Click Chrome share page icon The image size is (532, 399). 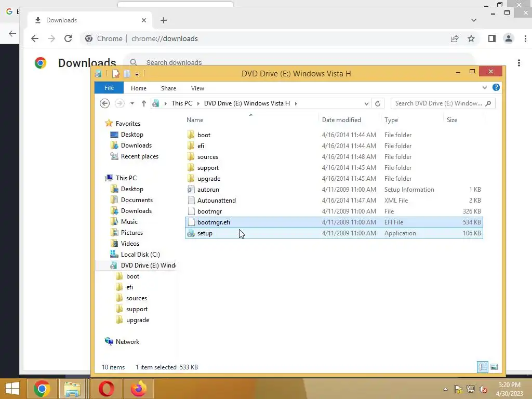click(455, 38)
